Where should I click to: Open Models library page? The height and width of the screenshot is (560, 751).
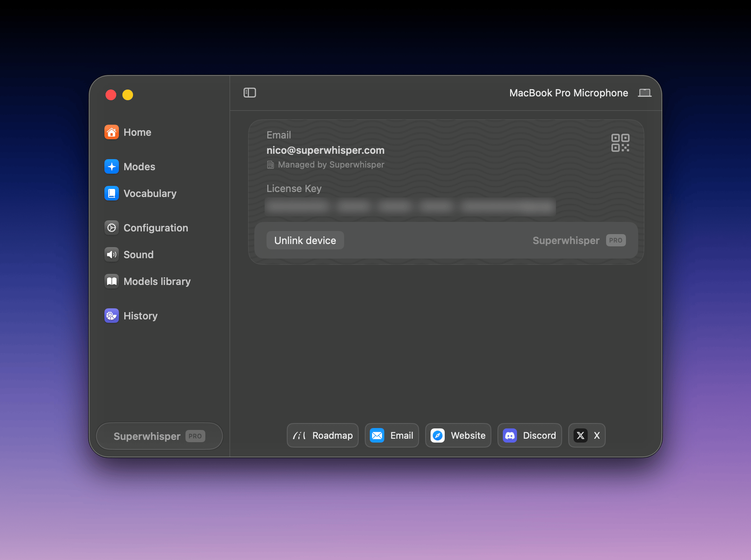[x=157, y=282]
